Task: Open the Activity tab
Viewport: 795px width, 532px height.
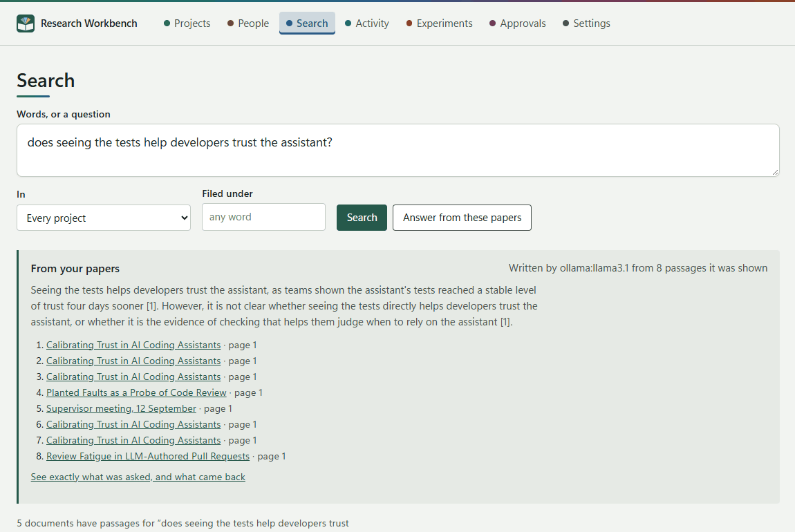Action: [x=367, y=23]
